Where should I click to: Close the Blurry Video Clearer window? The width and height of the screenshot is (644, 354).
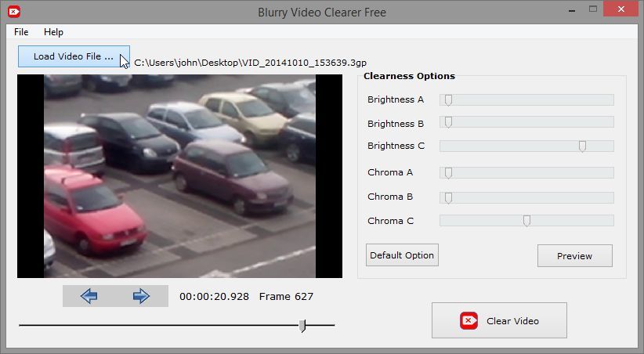pos(621,9)
